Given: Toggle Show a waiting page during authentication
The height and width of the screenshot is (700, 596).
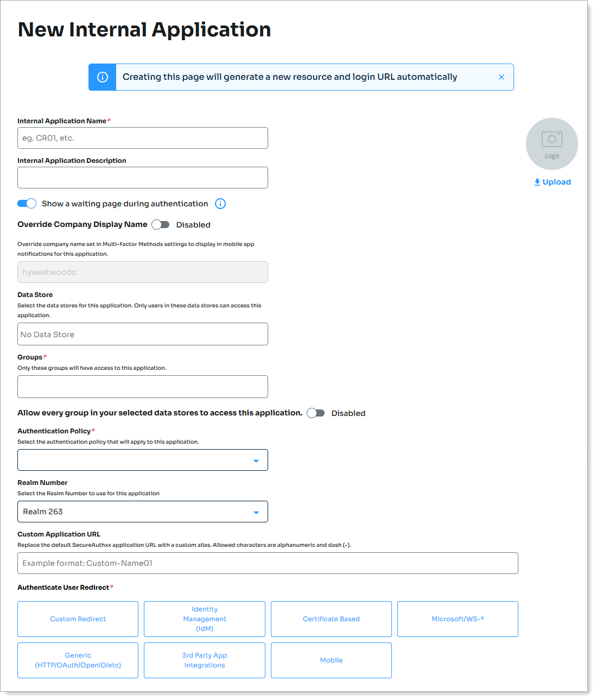Looking at the screenshot, I should [27, 204].
